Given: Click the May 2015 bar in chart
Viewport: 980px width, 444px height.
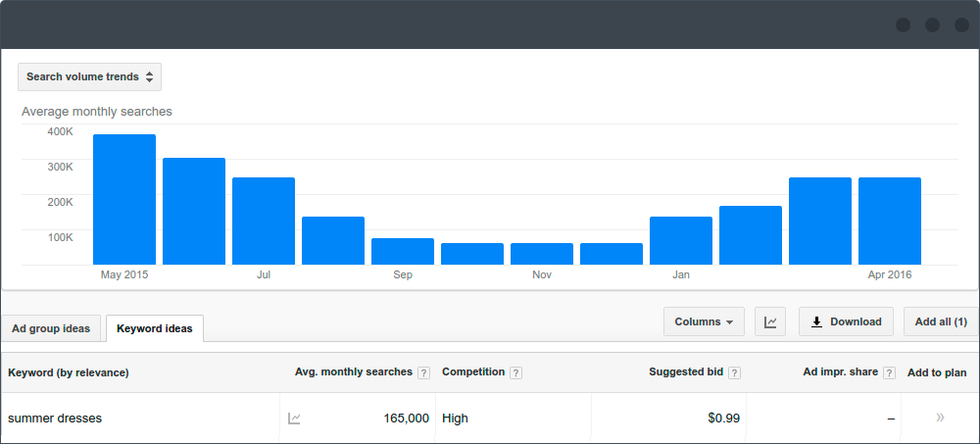Looking at the screenshot, I should click(x=124, y=200).
